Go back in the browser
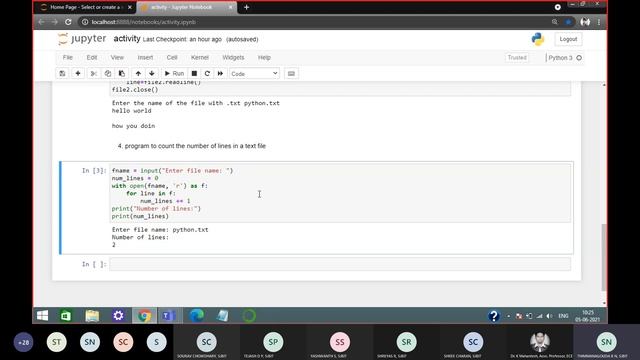 (42, 22)
